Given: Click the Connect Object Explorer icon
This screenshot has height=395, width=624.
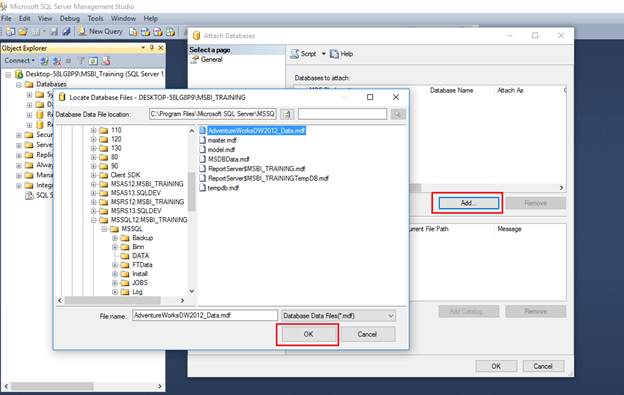Looking at the screenshot, I should tap(44, 61).
